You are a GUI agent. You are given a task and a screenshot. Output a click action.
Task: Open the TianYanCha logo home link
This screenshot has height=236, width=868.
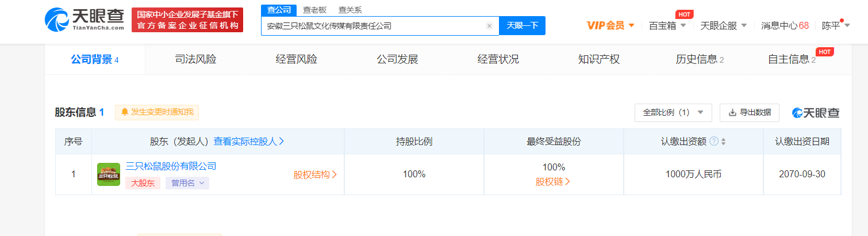(x=84, y=20)
